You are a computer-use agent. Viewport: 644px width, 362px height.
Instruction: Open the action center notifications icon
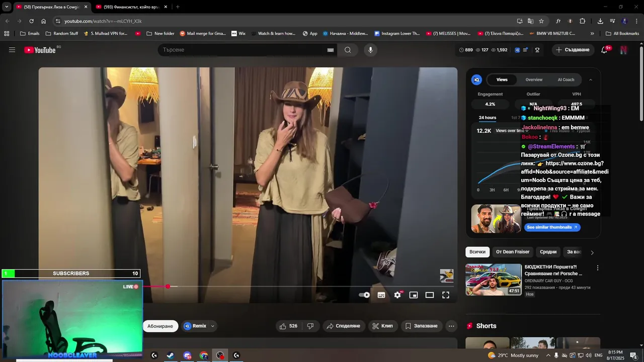coord(633,355)
